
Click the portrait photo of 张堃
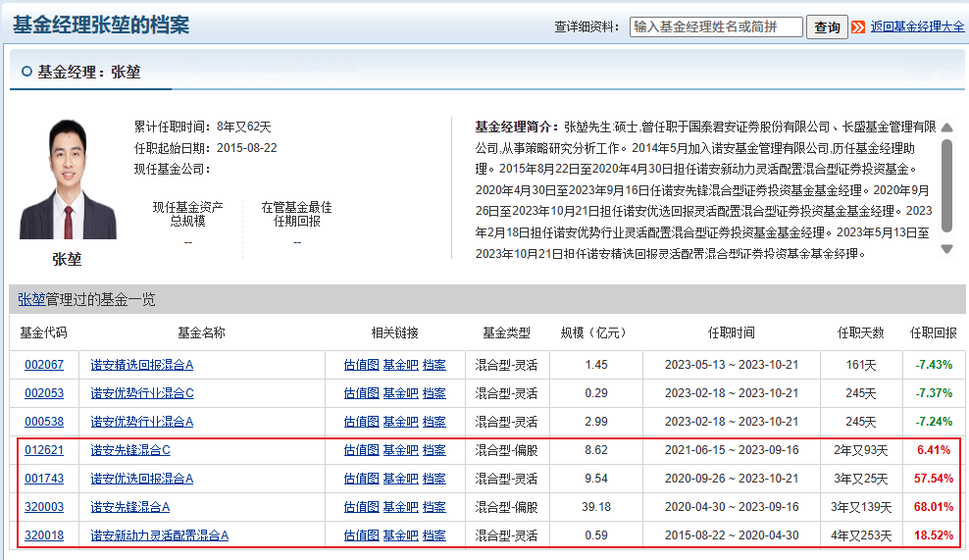point(68,179)
